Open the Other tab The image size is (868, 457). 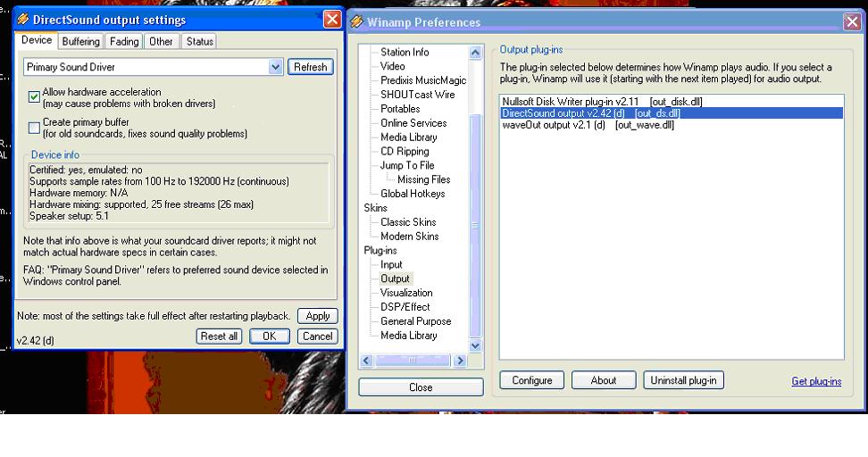pyautogui.click(x=161, y=41)
